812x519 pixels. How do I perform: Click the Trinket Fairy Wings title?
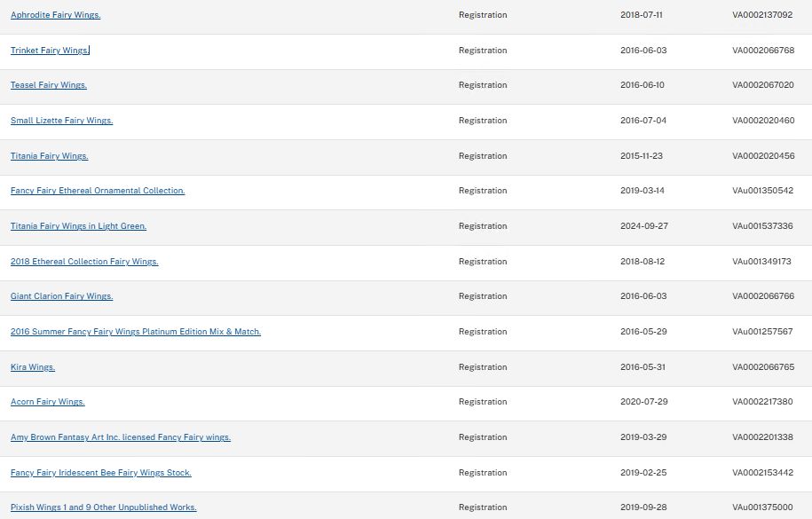click(x=50, y=51)
